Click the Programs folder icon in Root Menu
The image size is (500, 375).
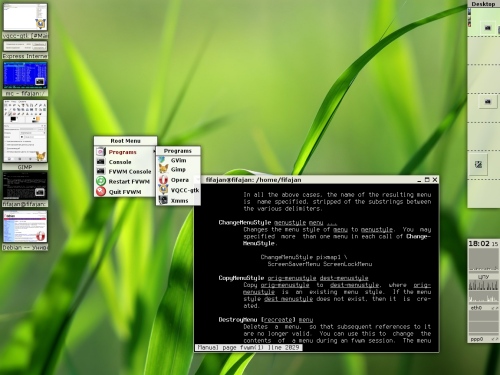click(x=101, y=152)
